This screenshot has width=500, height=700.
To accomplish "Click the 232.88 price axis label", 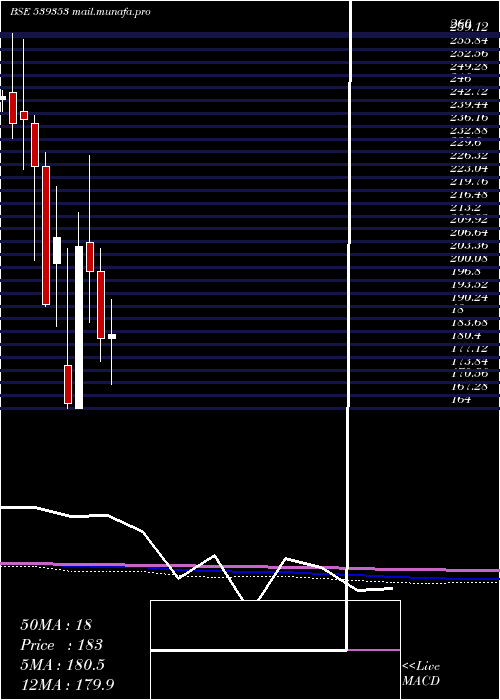I will click(x=468, y=131).
